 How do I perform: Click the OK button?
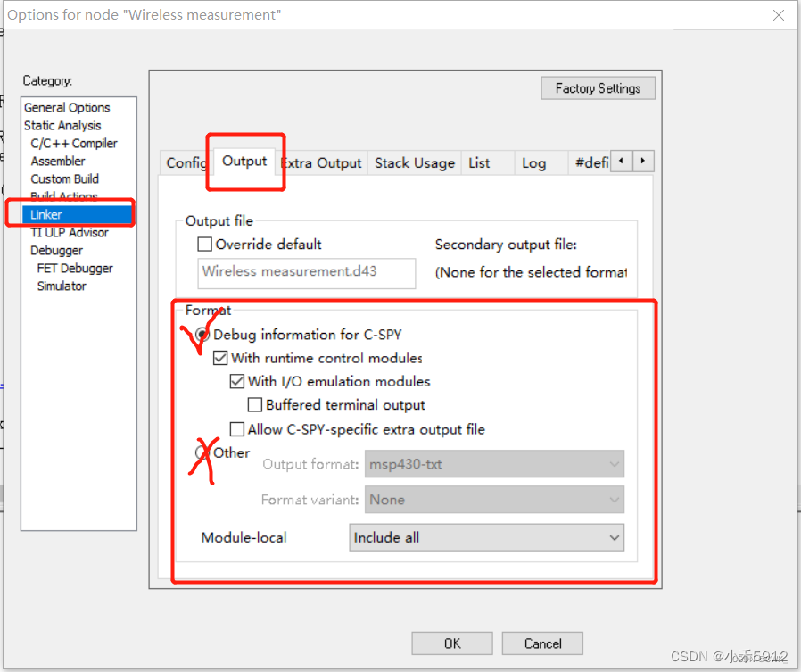pos(451,643)
